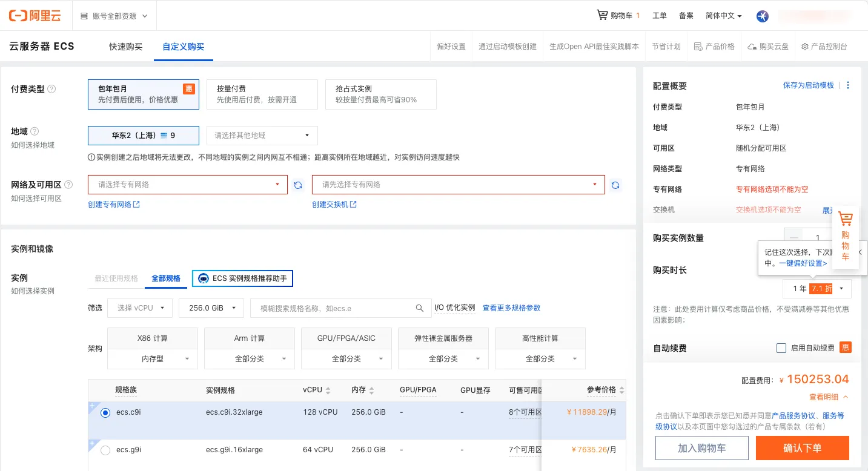Image resolution: width=868 pixels, height=471 pixels.
Task: Choose 按量付费 billing type
Action: tap(262, 94)
